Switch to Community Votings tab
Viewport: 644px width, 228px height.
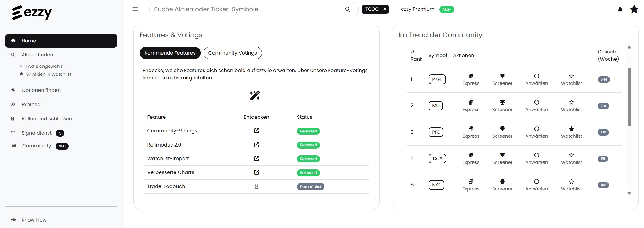tap(232, 53)
